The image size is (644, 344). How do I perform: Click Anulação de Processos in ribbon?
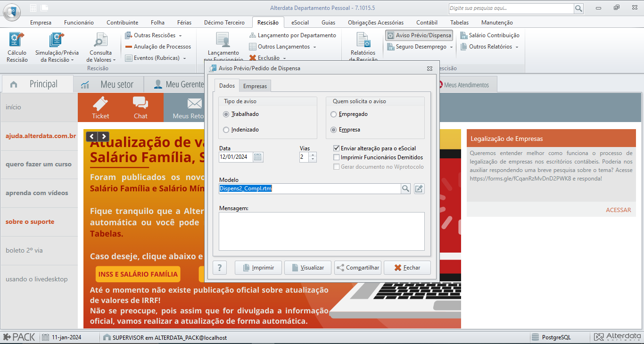tap(158, 47)
